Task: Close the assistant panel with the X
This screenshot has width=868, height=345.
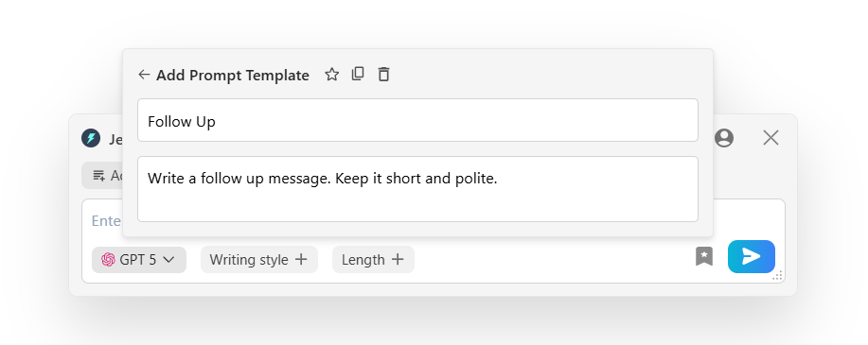Action: tap(771, 138)
